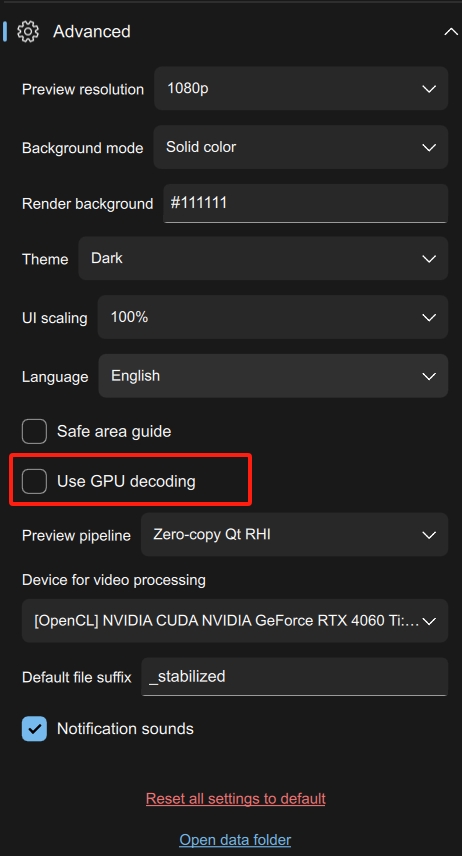Collapse the Advanced section chevron

[x=451, y=32]
